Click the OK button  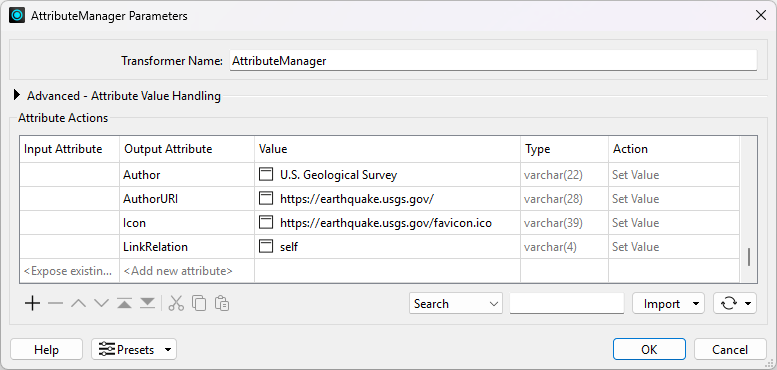pos(649,350)
